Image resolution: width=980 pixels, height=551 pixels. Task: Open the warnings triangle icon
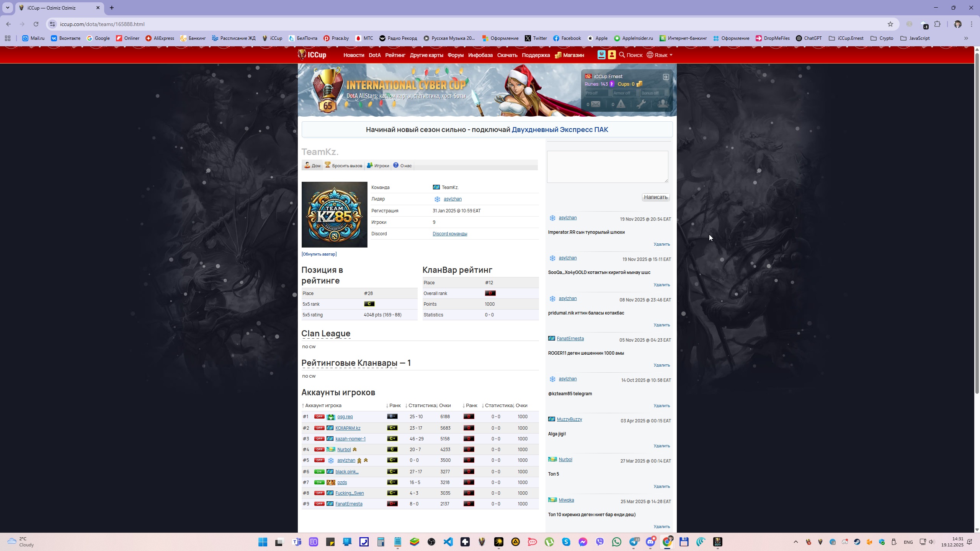(621, 104)
